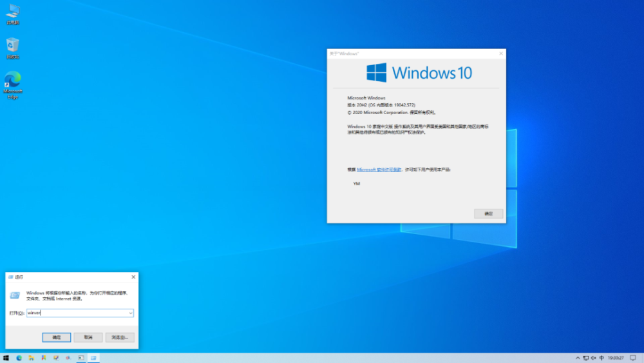
Task: Click the 2020 Microsoft Corporation copyright line
Action: 392,112
